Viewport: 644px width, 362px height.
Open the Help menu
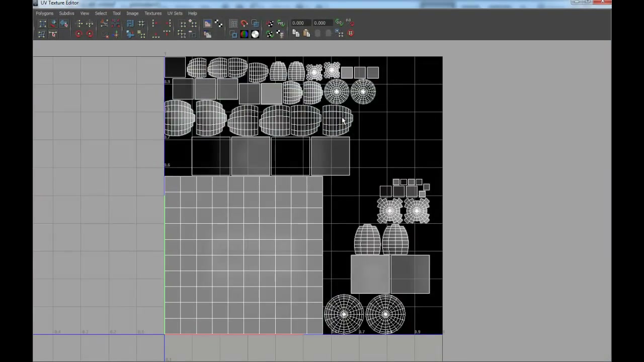192,13
